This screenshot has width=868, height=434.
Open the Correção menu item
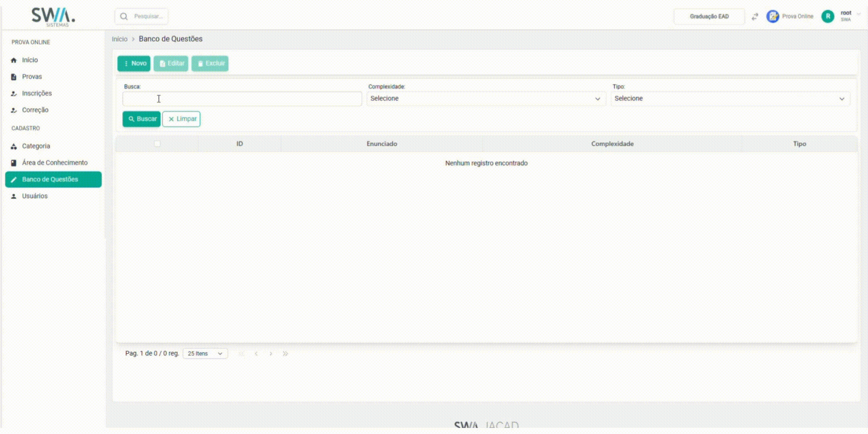click(35, 110)
